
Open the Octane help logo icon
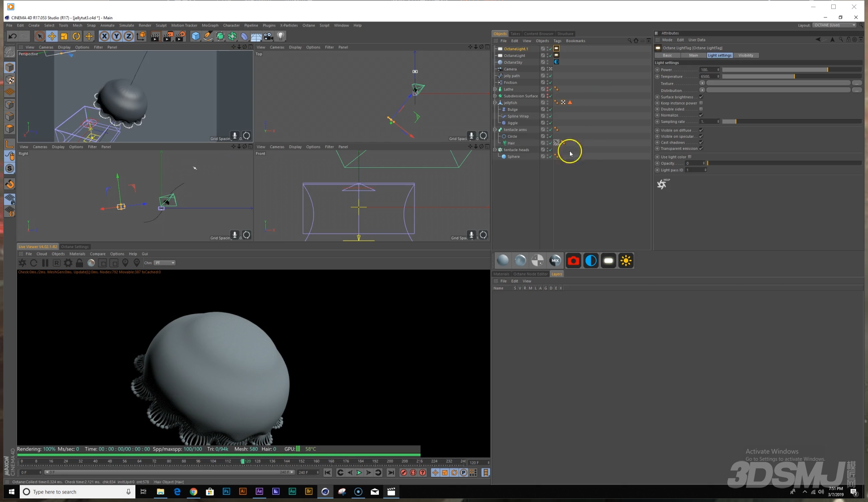[662, 184]
